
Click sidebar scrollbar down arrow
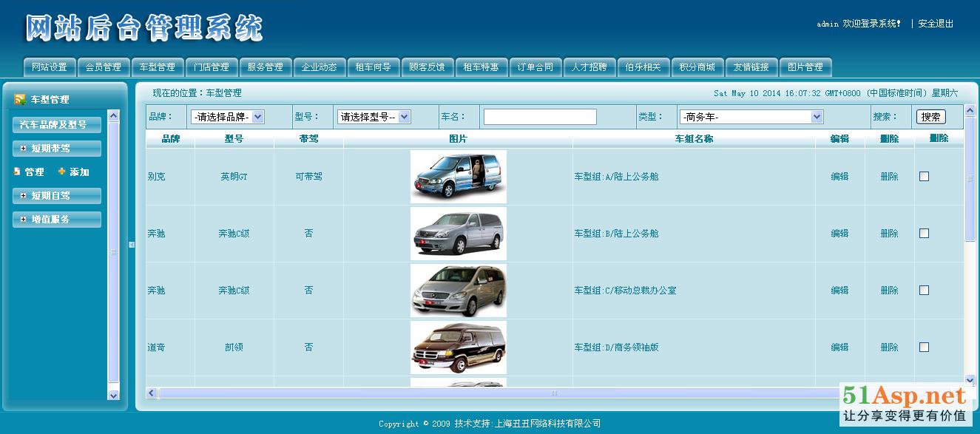coord(113,396)
